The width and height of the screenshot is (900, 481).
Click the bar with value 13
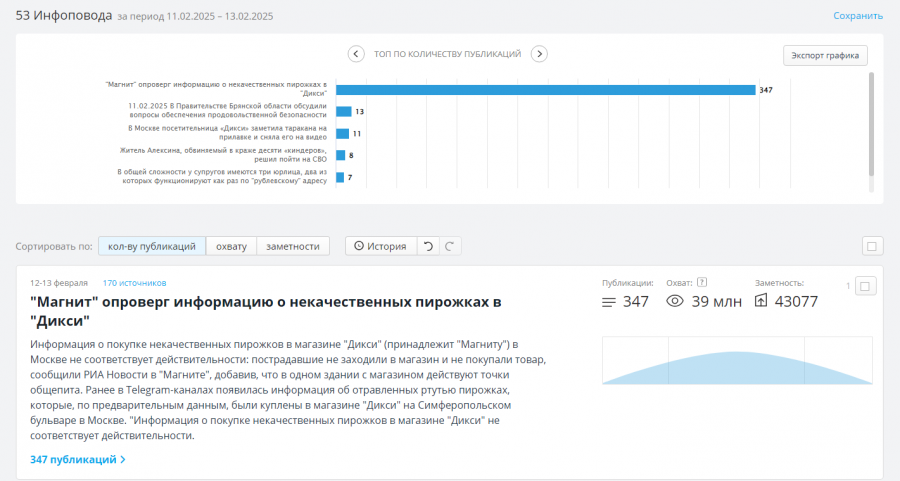pyautogui.click(x=344, y=111)
